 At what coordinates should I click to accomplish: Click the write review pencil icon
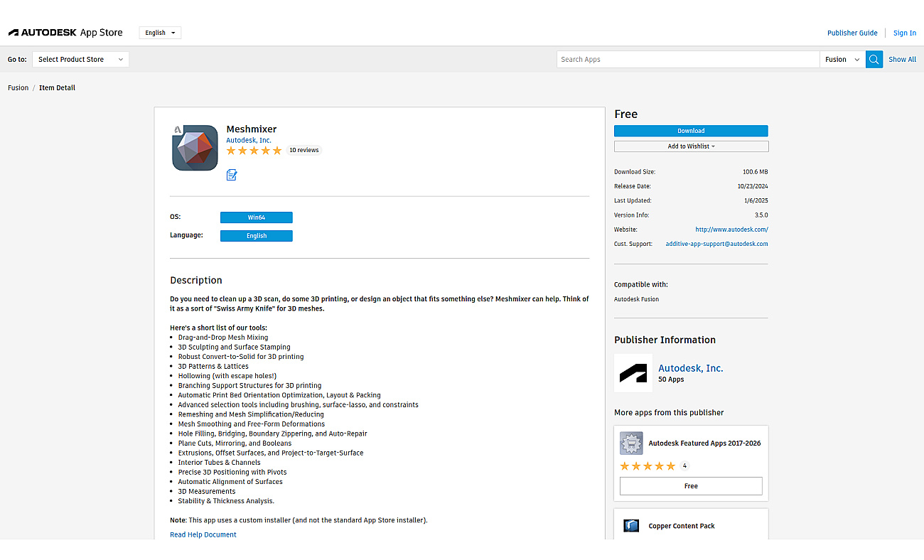coord(232,175)
